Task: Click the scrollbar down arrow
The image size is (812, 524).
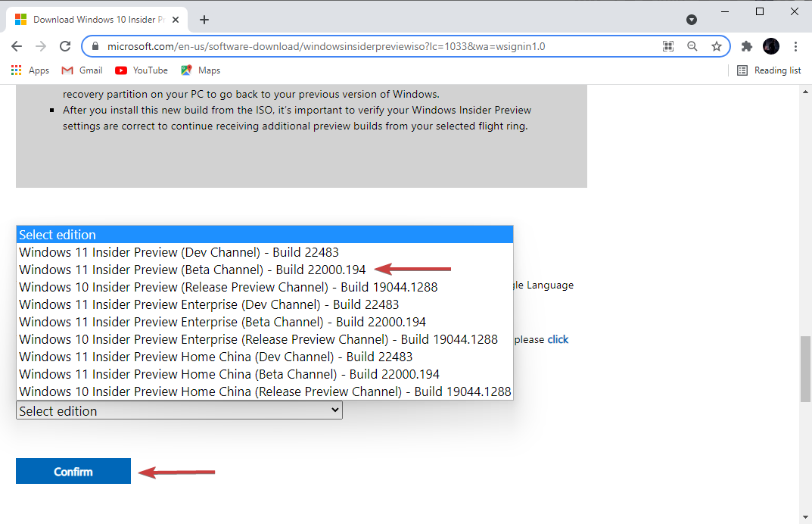Action: pos(805,517)
